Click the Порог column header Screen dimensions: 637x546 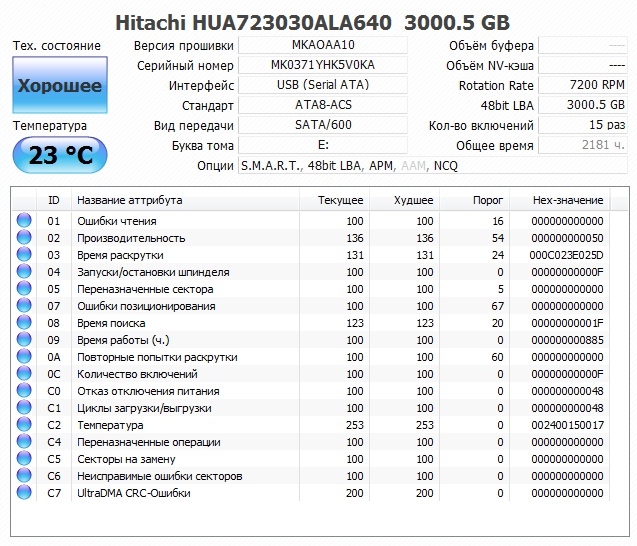tap(474, 200)
